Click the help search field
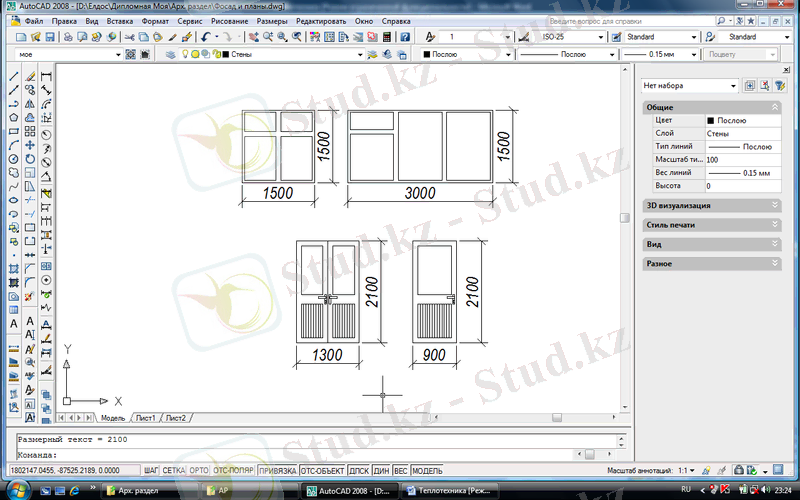The width and height of the screenshot is (800, 500). click(630, 21)
